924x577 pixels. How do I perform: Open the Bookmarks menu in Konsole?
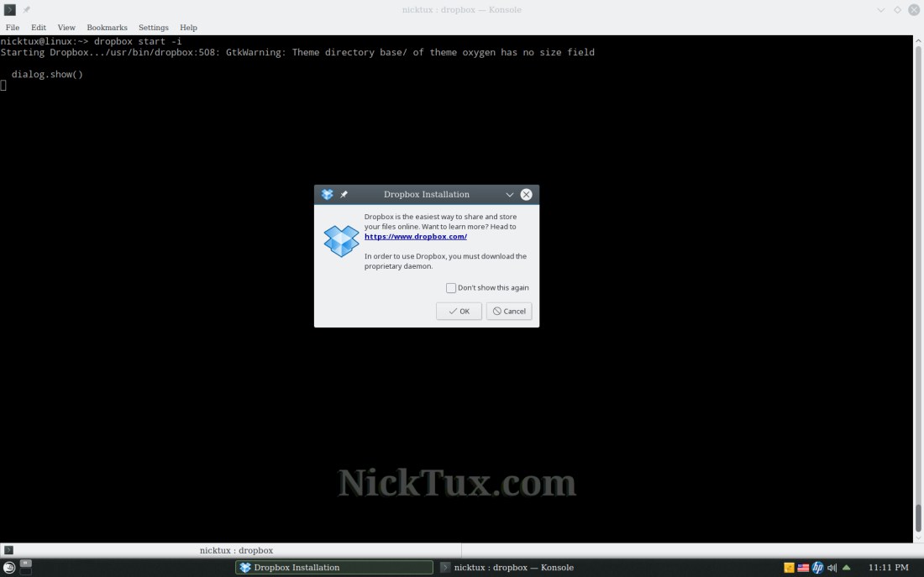[x=107, y=27]
